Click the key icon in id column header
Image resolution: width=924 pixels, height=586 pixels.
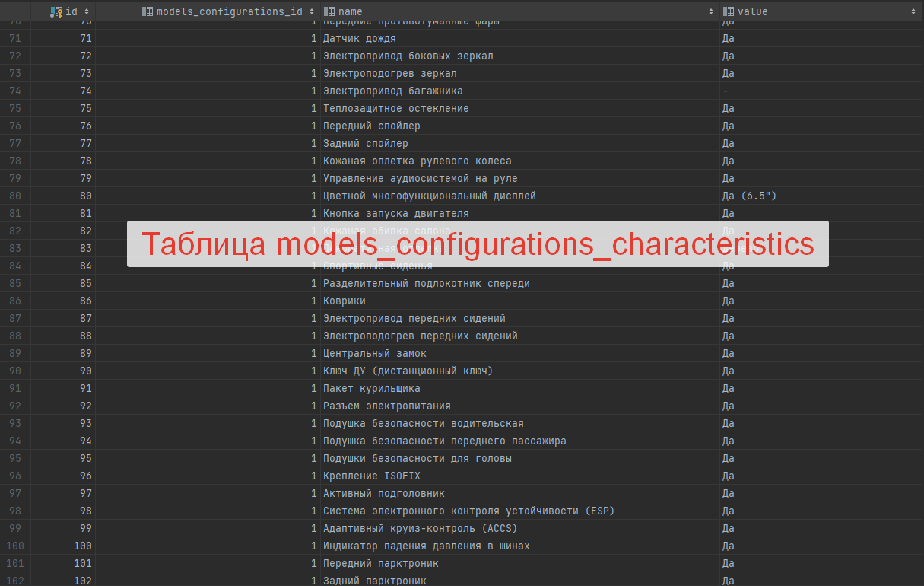point(56,11)
